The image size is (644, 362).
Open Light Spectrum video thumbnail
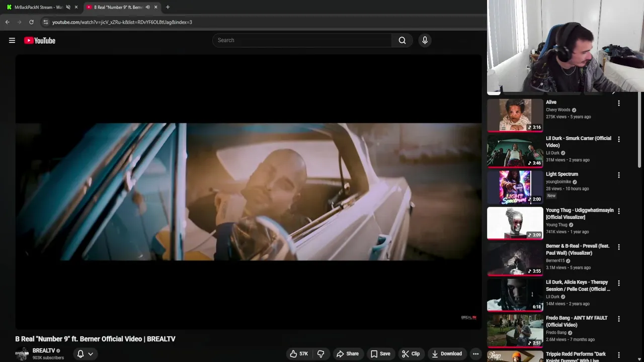click(x=515, y=187)
